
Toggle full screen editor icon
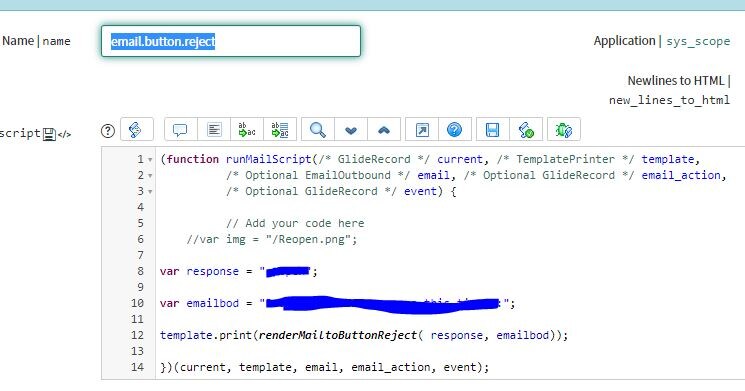tap(422, 129)
